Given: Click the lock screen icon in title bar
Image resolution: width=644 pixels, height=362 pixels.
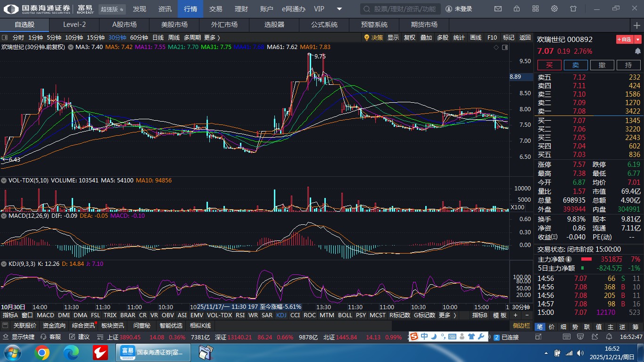Looking at the screenshot, I should click(517, 9).
